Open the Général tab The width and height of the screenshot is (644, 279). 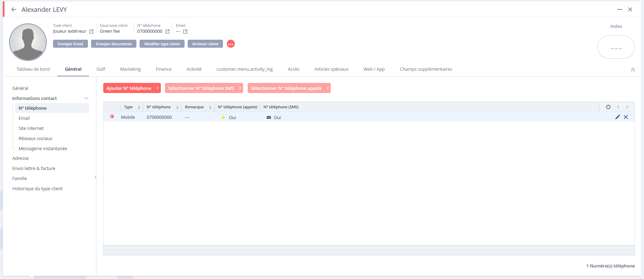point(73,69)
